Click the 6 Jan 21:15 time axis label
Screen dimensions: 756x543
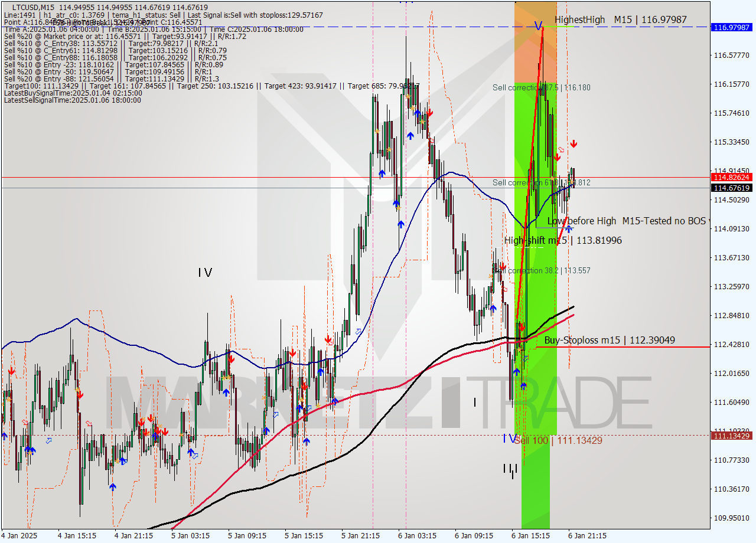click(587, 536)
